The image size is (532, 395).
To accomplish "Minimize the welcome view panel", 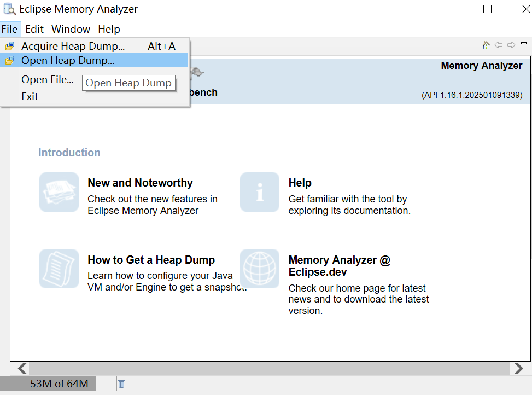I will point(524,43).
